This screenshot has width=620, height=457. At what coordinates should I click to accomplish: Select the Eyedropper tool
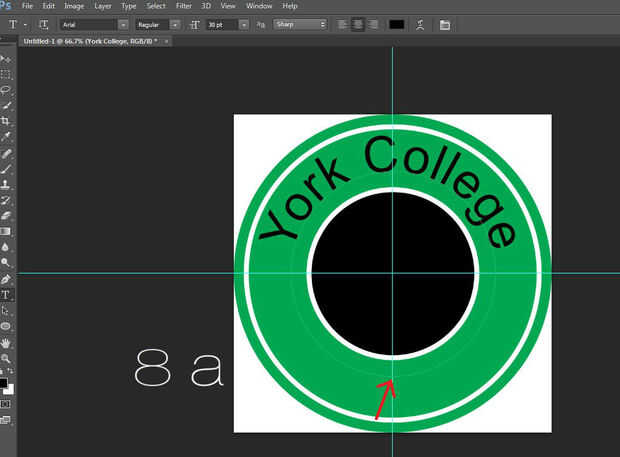(6, 136)
